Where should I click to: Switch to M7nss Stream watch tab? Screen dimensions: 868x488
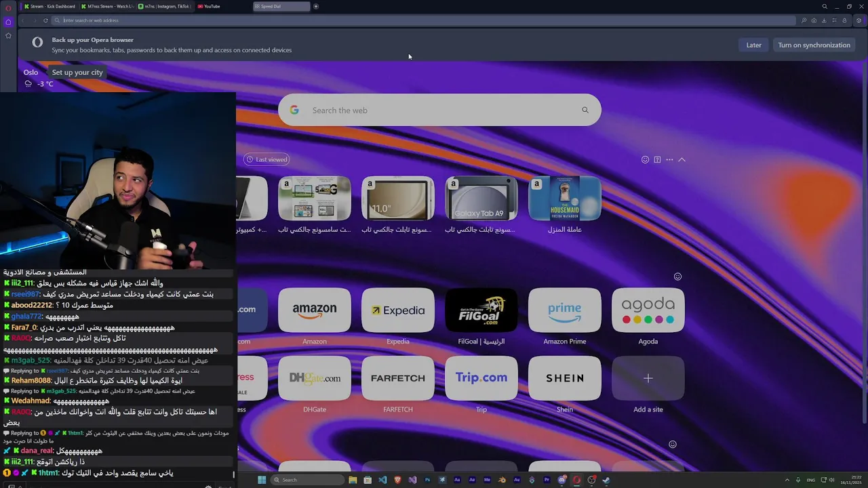click(107, 6)
